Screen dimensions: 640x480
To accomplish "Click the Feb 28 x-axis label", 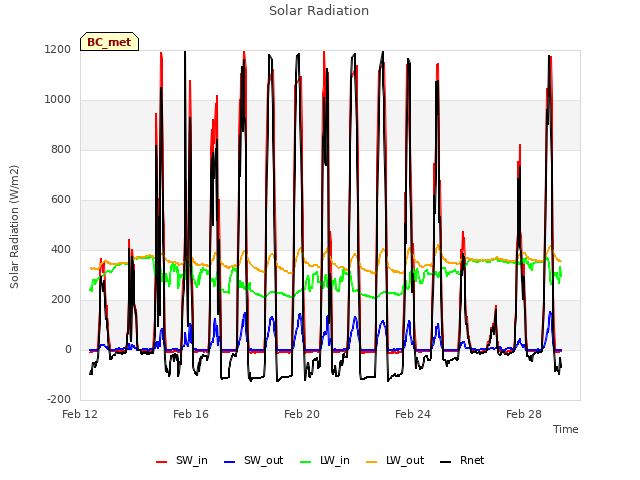I will coord(524,414).
